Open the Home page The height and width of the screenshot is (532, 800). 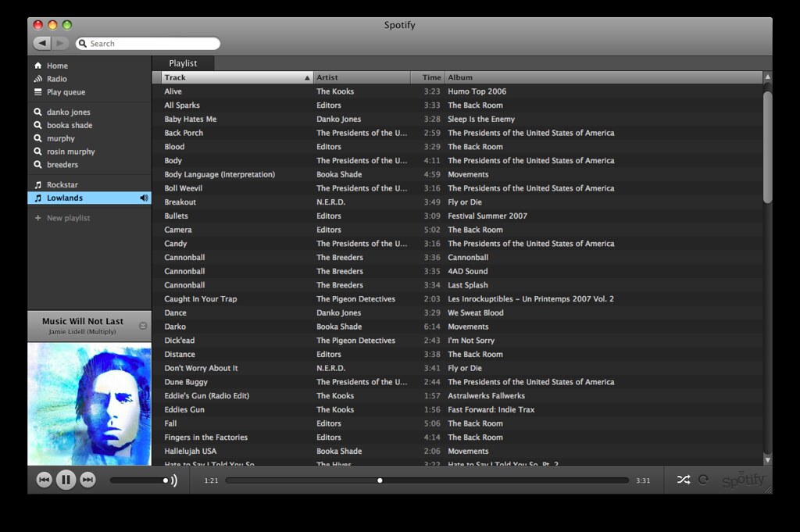click(x=55, y=66)
